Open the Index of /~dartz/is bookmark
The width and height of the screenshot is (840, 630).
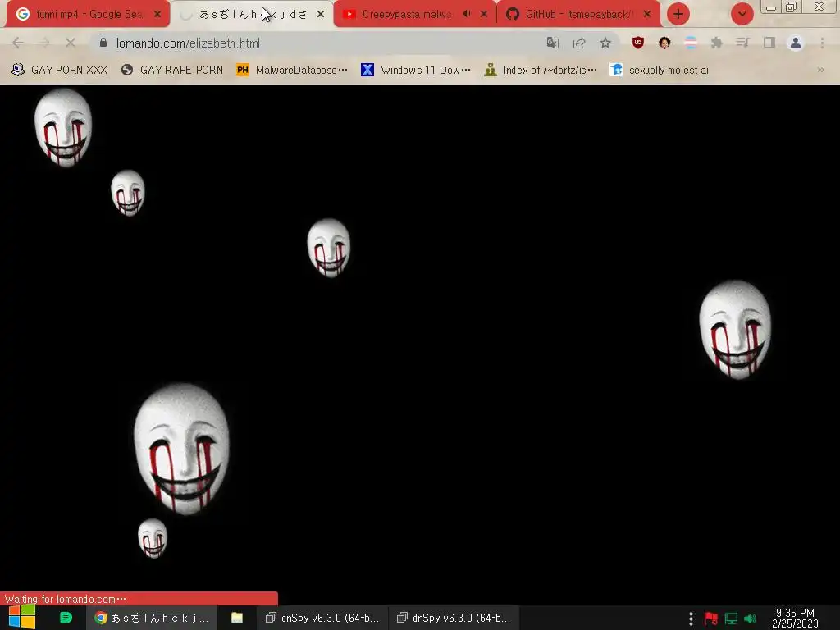point(540,71)
